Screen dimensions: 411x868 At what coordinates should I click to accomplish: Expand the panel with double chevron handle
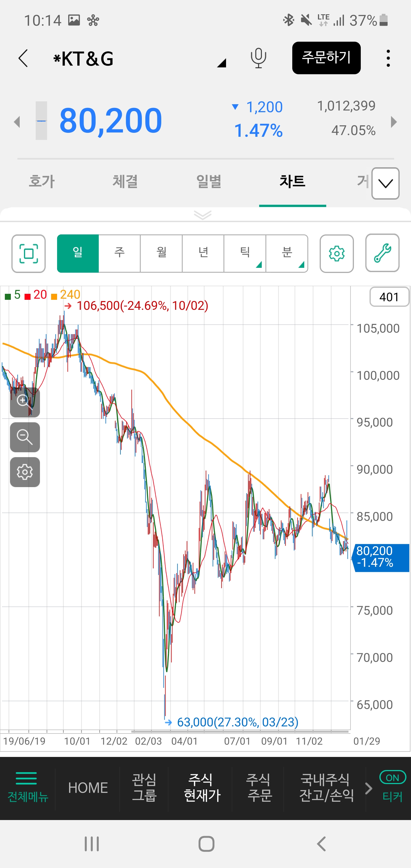(203, 215)
